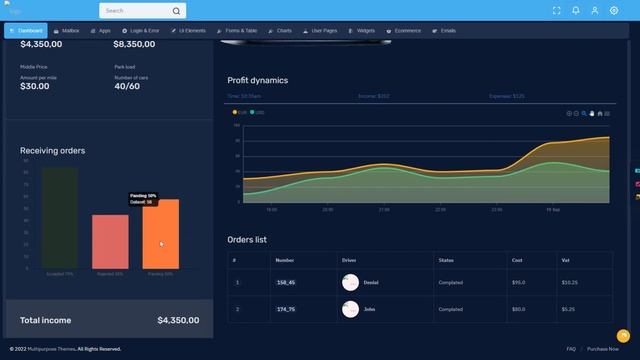
Task: Click the Receiving orders heading
Action: 53,151
